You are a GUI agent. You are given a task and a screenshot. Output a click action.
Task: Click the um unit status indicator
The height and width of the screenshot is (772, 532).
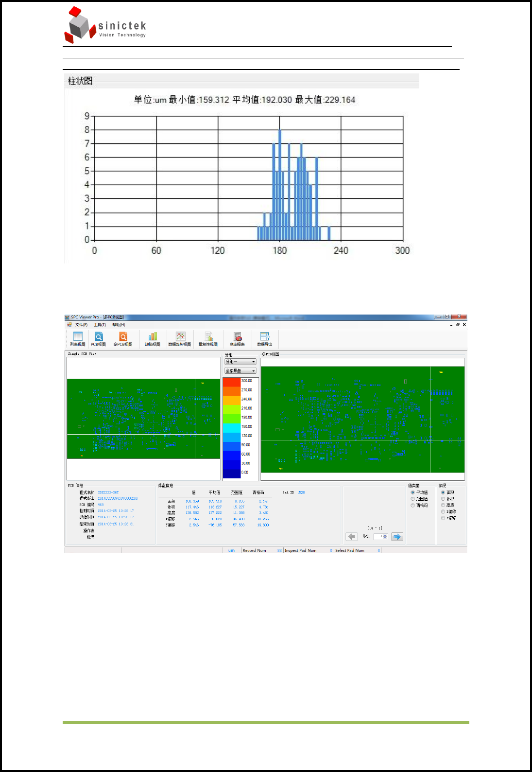231,550
